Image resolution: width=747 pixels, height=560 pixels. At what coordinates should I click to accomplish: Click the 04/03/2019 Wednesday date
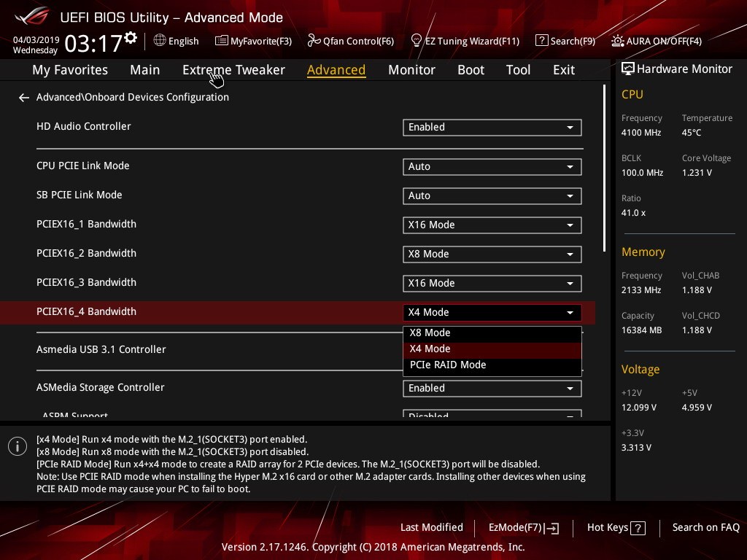36,44
